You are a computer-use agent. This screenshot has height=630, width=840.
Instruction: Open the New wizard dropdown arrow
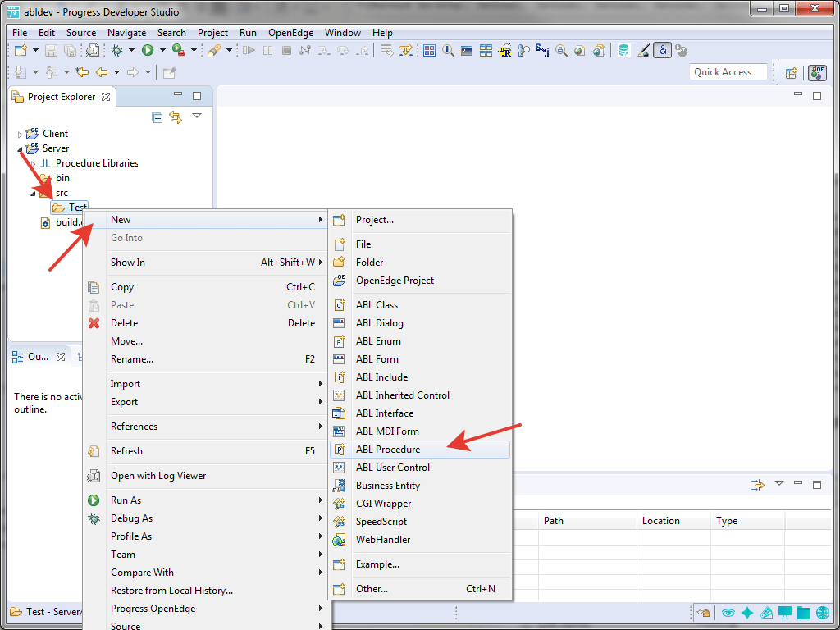(35, 50)
